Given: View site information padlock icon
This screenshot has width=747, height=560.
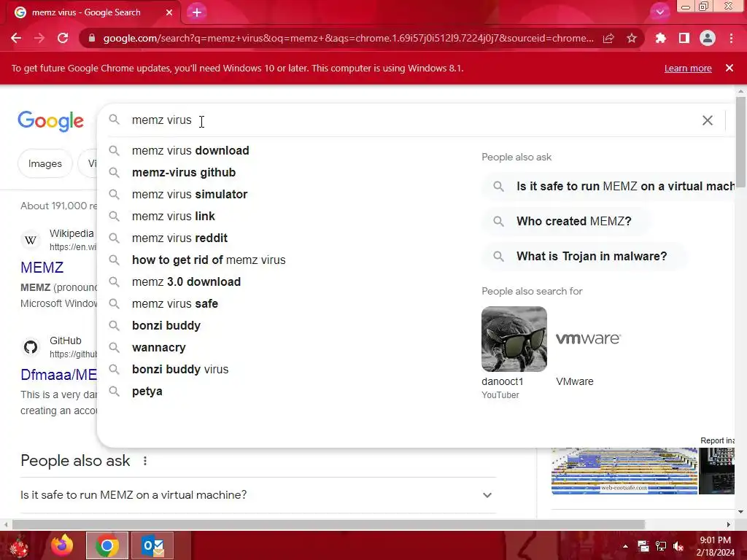Looking at the screenshot, I should tap(91, 38).
